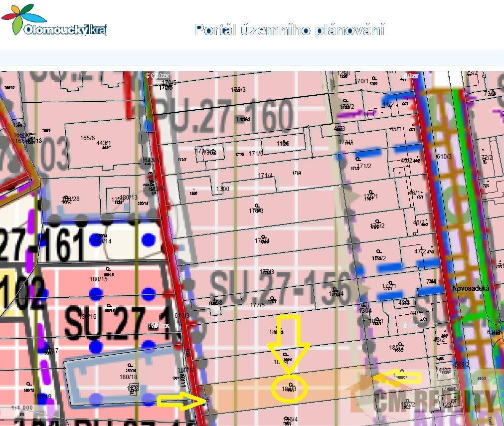Select parcel number 610/3 on the road
Viewport: 504px width, 426px height.
click(x=444, y=156)
